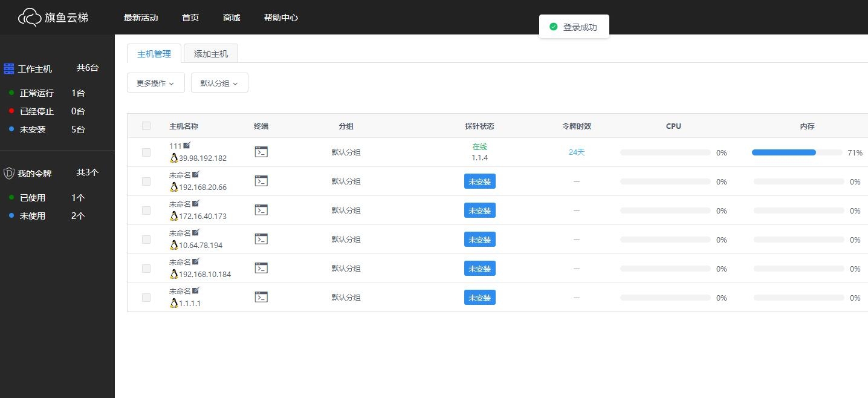The height and width of the screenshot is (398, 868).
Task: Go to 商城 in the top menu
Action: 232,18
